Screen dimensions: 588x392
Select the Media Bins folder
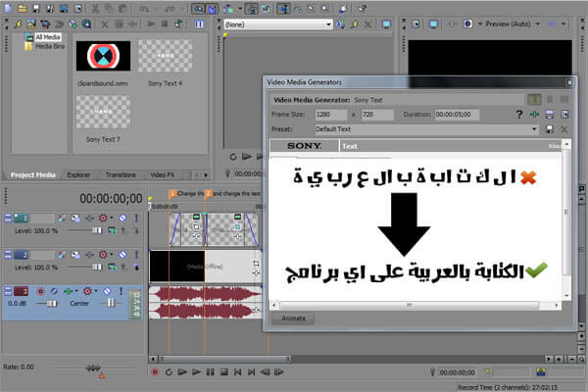click(x=50, y=46)
